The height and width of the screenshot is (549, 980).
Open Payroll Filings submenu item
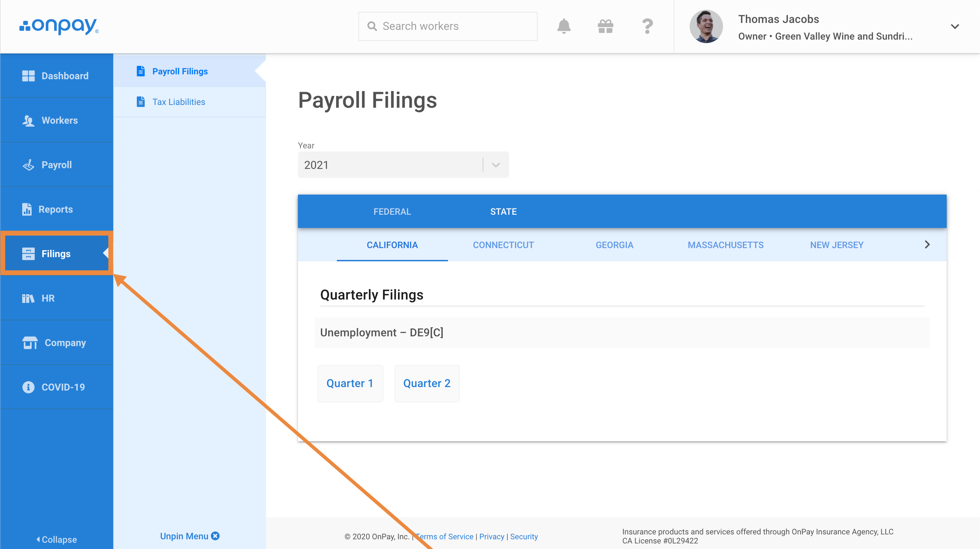tap(190, 71)
